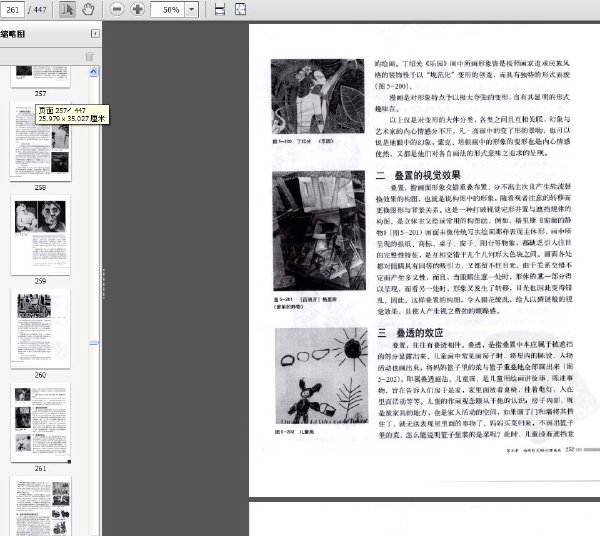
Task: Choose the Hand pan tool
Action: [88, 9]
